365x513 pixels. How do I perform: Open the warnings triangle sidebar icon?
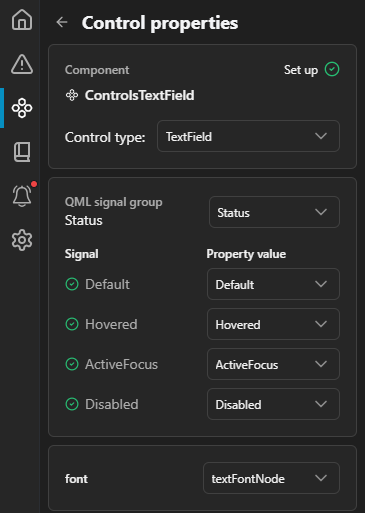[x=22, y=64]
